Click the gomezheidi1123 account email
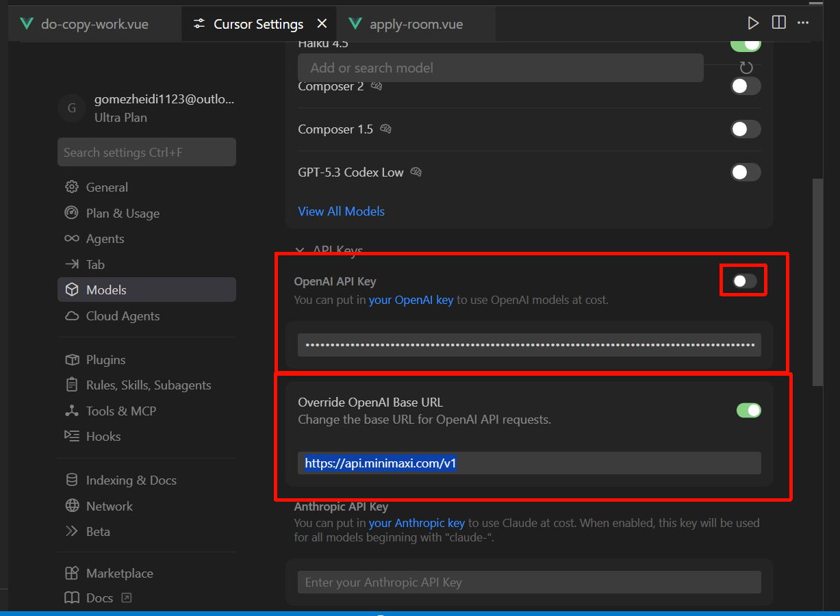 164,99
